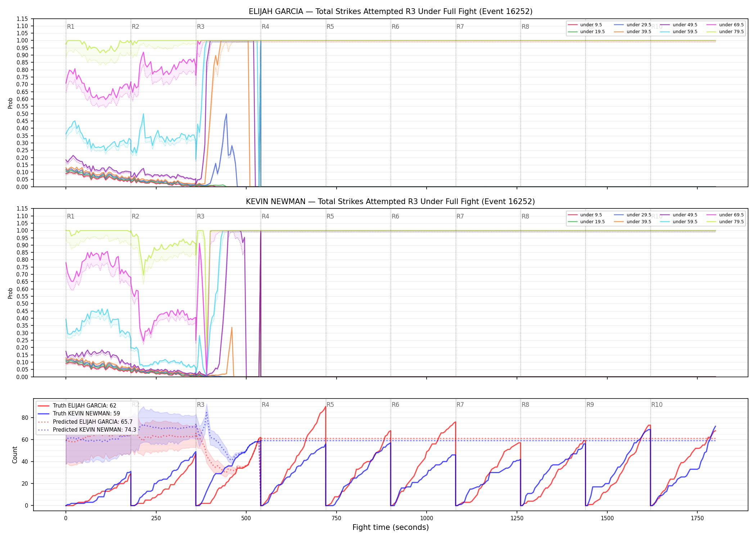756x540 pixels.
Task: Click the 'Fight time (seconds)' axis label
Action: [x=391, y=527]
